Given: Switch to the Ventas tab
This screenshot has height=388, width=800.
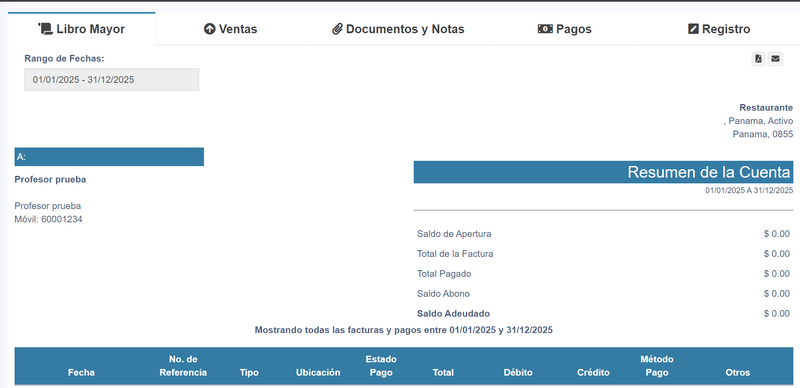Looking at the screenshot, I should (x=230, y=29).
